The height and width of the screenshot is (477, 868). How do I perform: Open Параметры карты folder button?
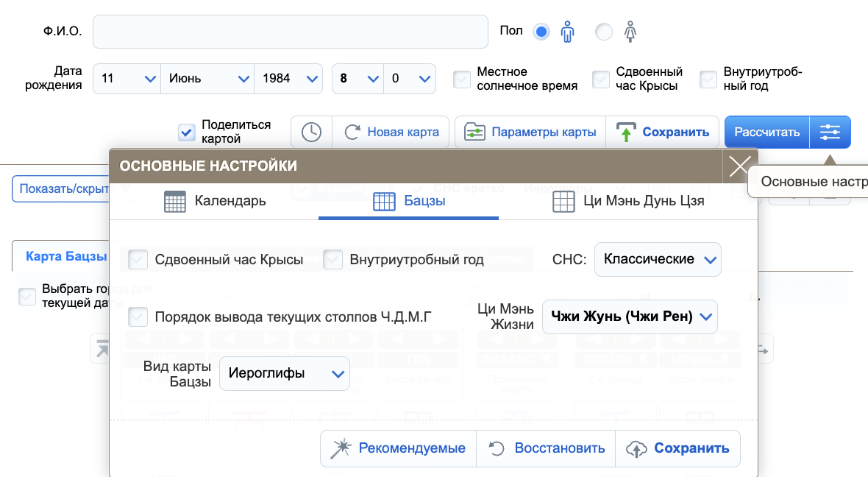tap(530, 132)
